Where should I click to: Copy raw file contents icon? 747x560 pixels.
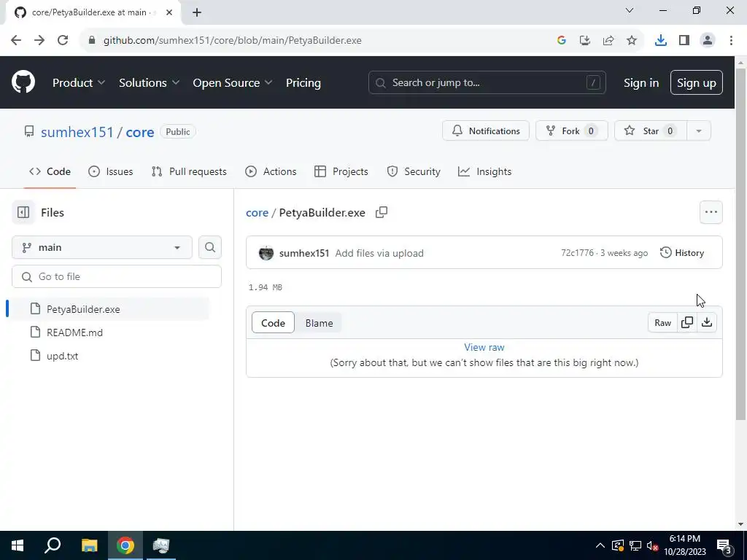(687, 322)
